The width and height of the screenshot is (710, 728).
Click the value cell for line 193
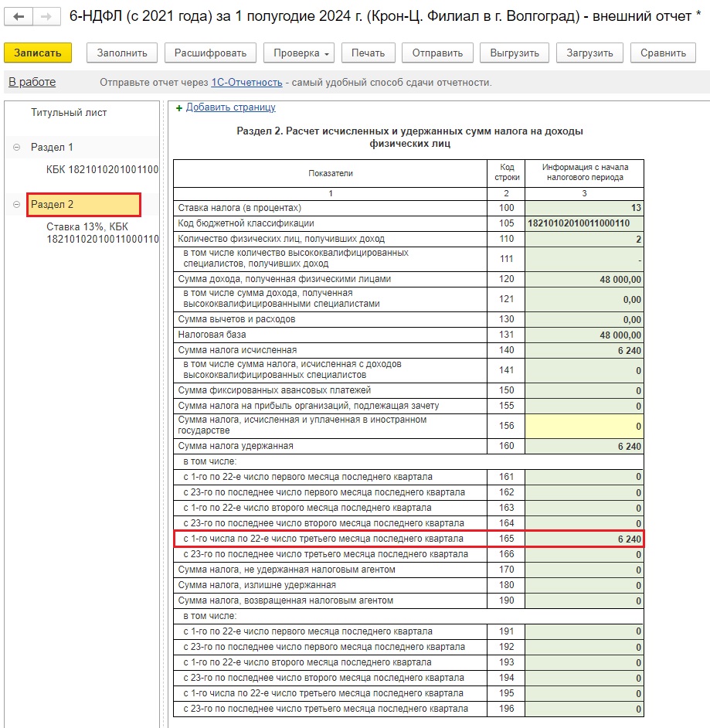coord(584,662)
